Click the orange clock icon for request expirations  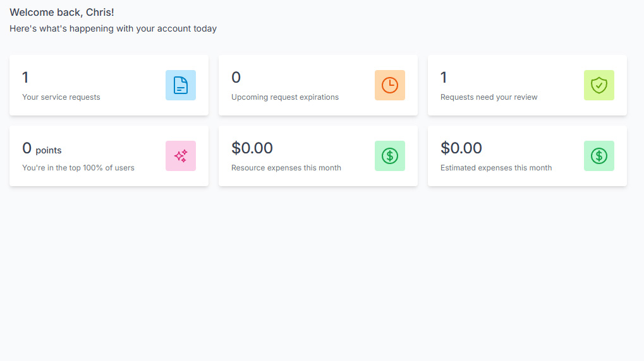coord(390,85)
